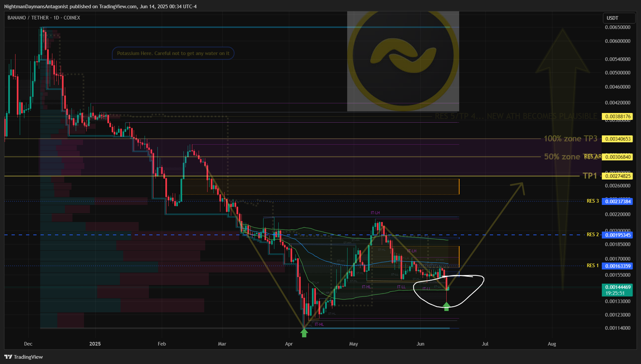Click the 19:25:51 candle countdown

click(x=615, y=293)
